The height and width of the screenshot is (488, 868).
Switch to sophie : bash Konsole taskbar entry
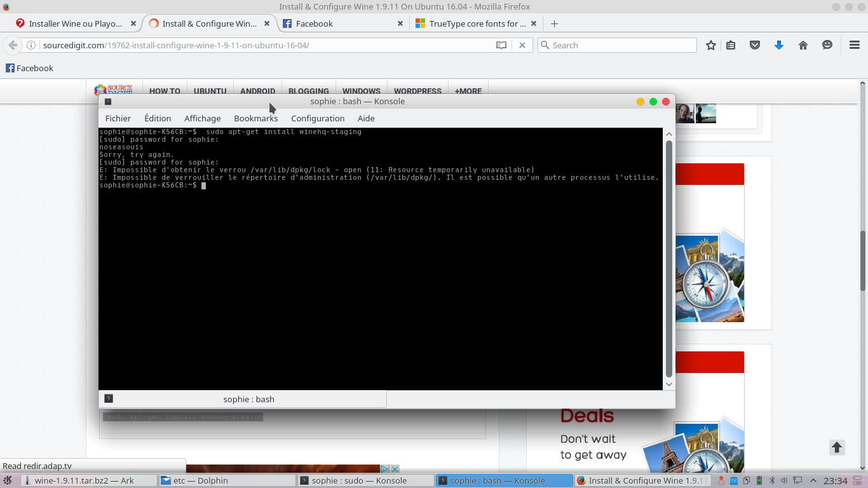pyautogui.click(x=504, y=480)
